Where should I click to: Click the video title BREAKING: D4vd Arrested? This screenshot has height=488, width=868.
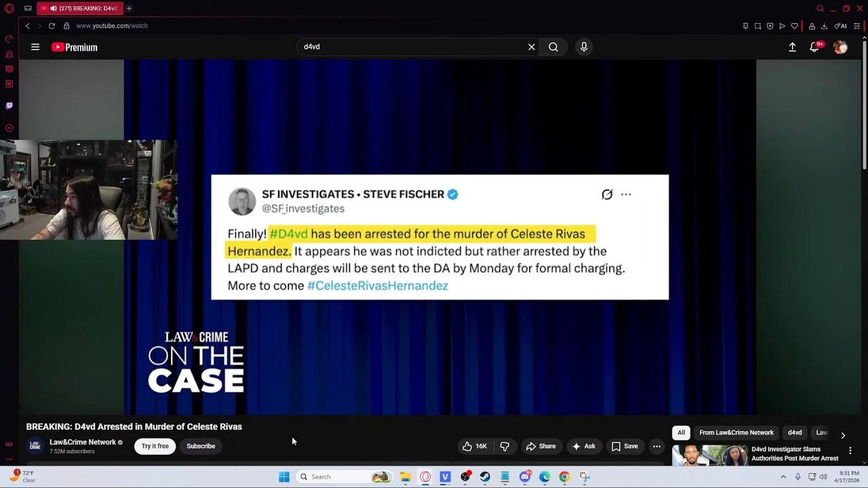pyautogui.click(x=134, y=426)
